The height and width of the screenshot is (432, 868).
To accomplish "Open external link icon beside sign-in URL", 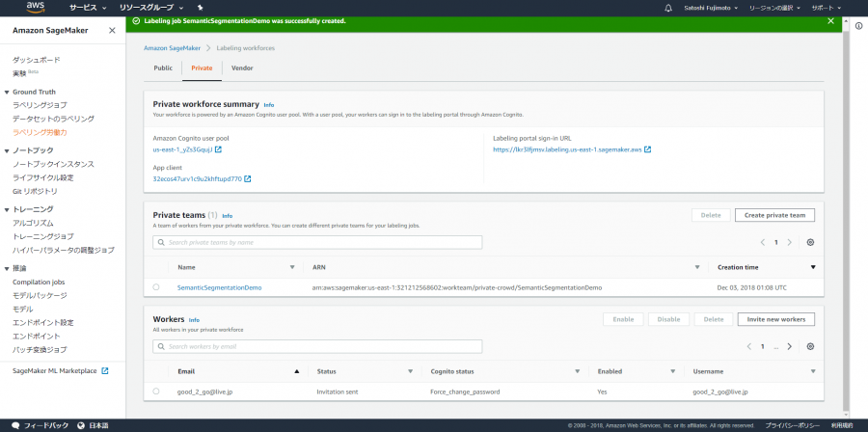I will 647,149.
